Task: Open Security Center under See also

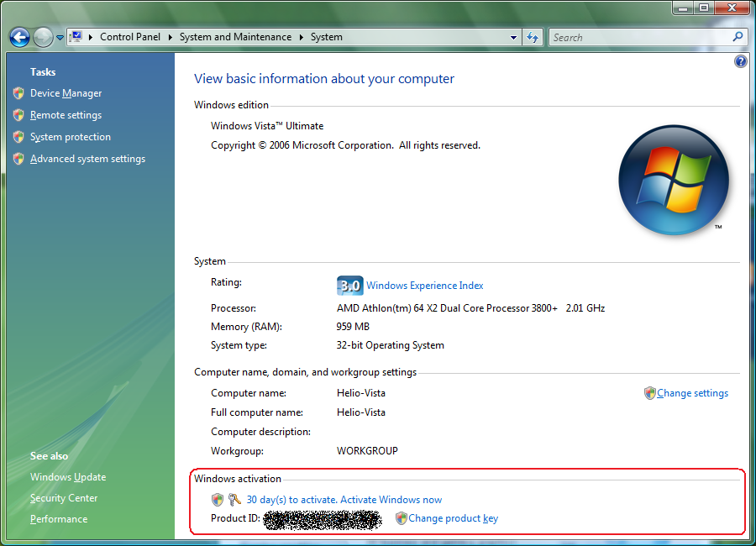Action: pyautogui.click(x=64, y=498)
